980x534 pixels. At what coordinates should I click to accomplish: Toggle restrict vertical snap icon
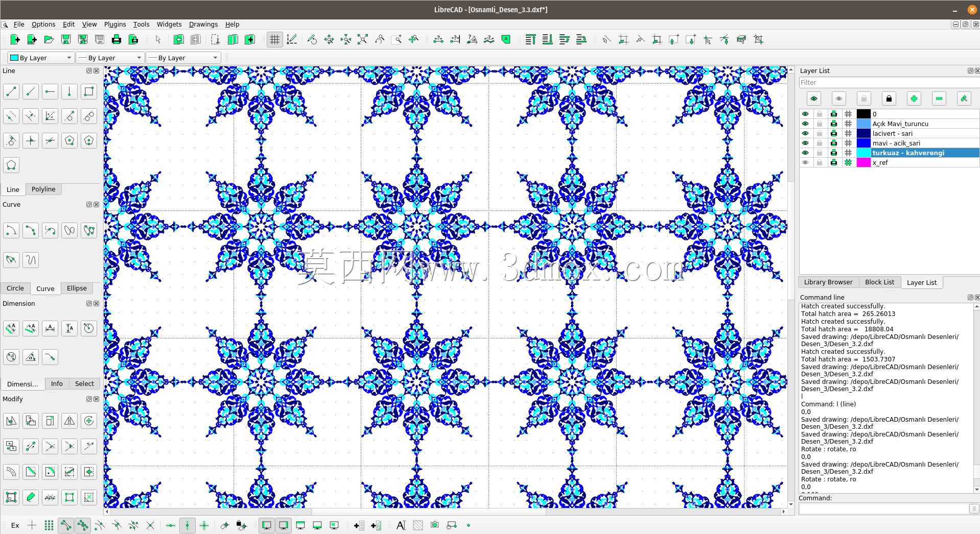point(188,525)
